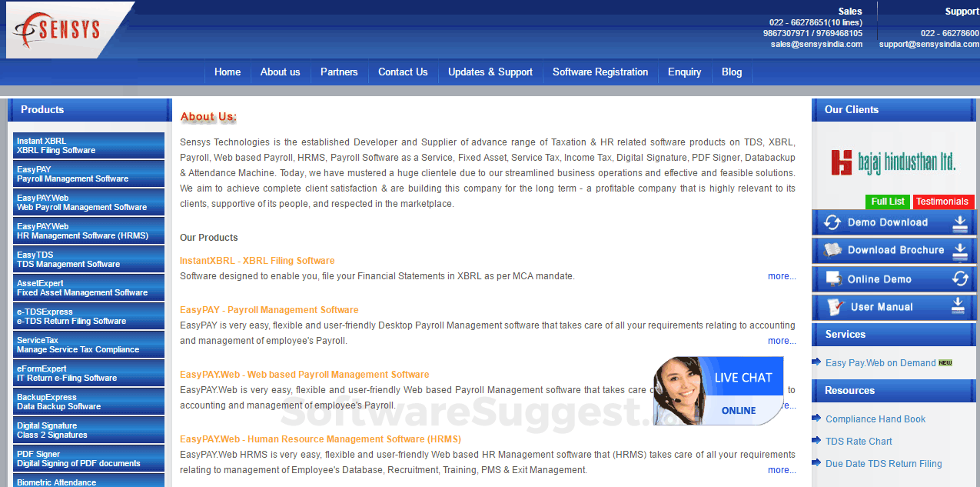Select EasyPAY.Web Web Payroll Management Software

point(88,202)
